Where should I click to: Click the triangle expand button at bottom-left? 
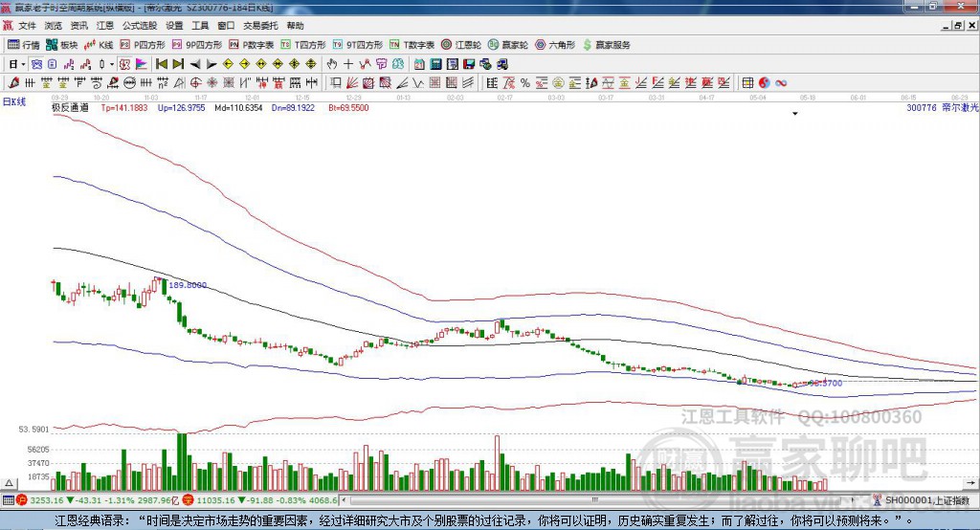9,483
